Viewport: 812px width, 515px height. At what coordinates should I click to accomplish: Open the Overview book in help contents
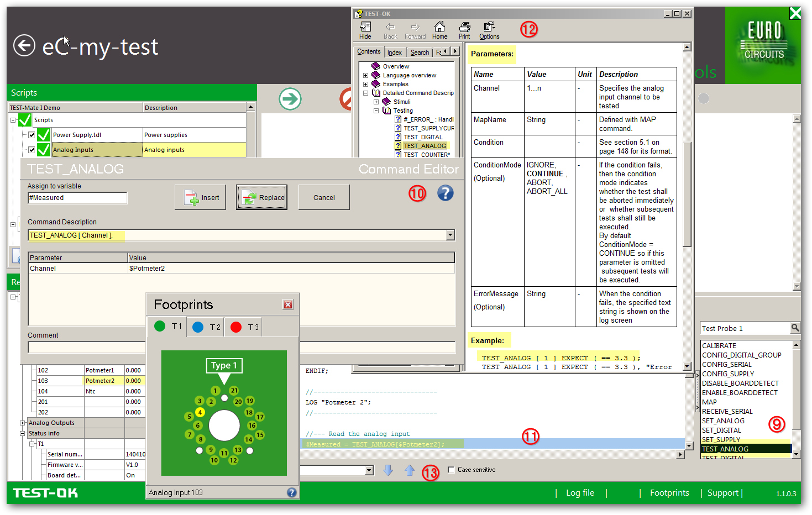tap(376, 66)
